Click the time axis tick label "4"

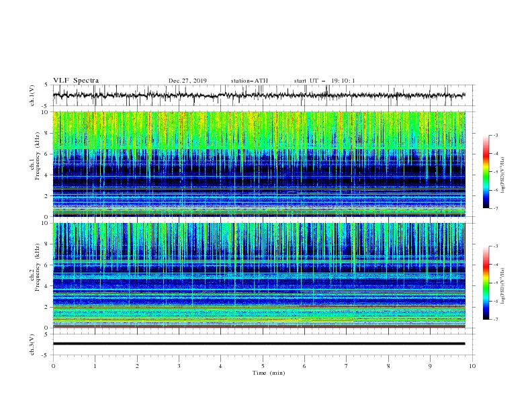(x=221, y=366)
